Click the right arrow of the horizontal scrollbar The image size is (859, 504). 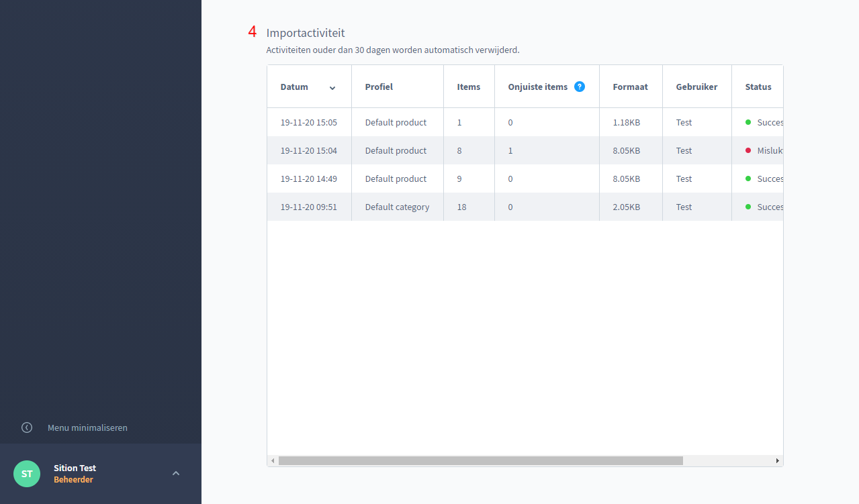point(778,461)
